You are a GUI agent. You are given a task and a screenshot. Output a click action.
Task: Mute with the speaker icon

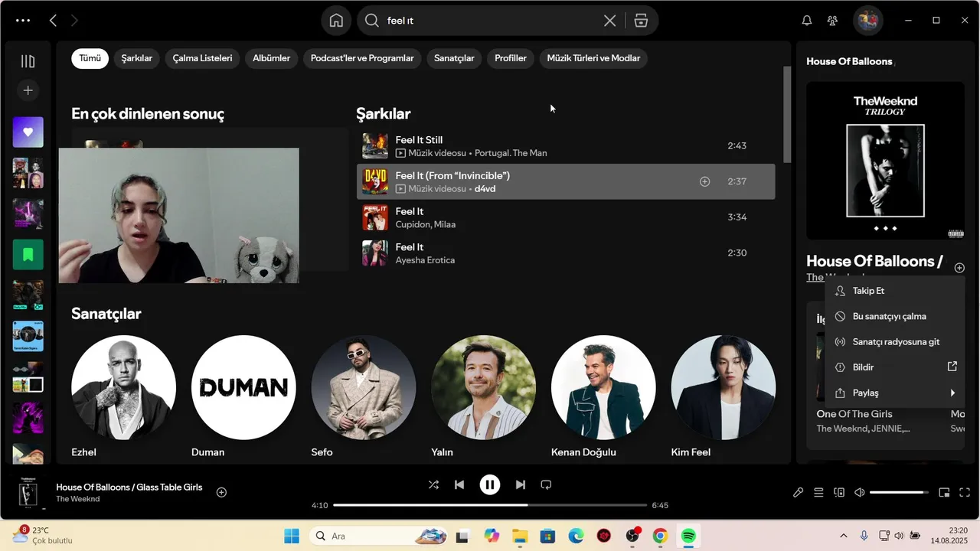[x=859, y=493]
